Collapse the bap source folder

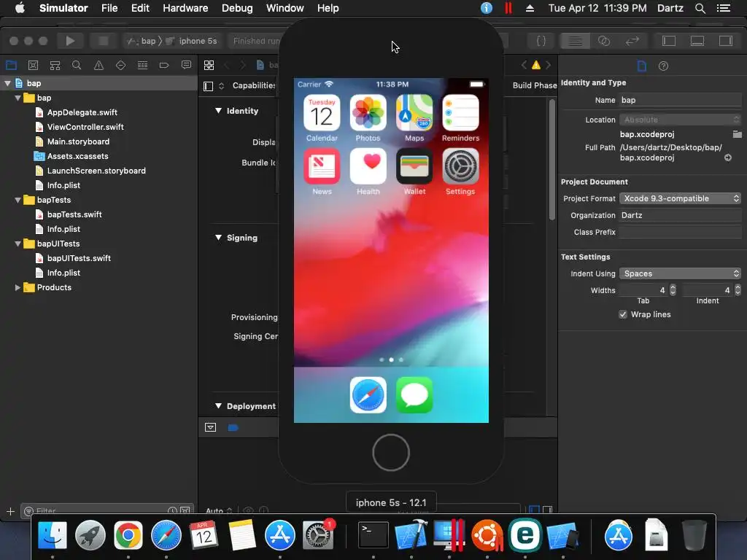coord(18,98)
